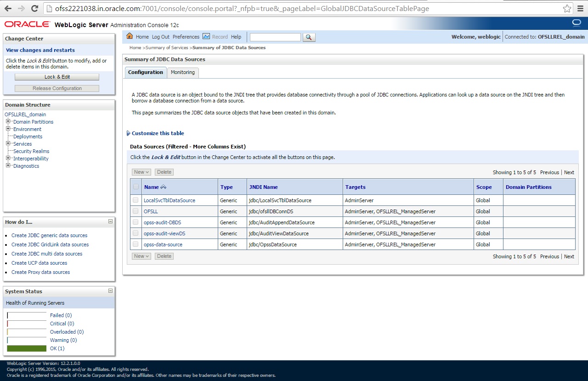
Task: Click Log Out in the toolbar
Action: pos(161,37)
